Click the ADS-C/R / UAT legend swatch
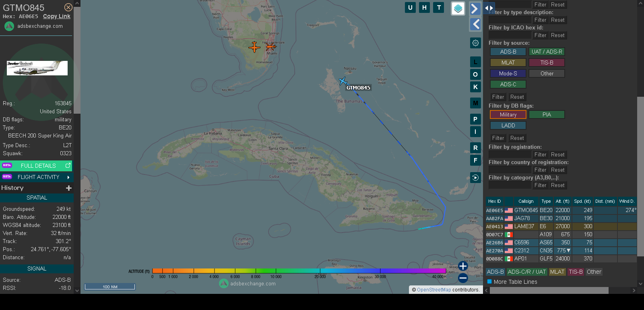 [x=526, y=272]
